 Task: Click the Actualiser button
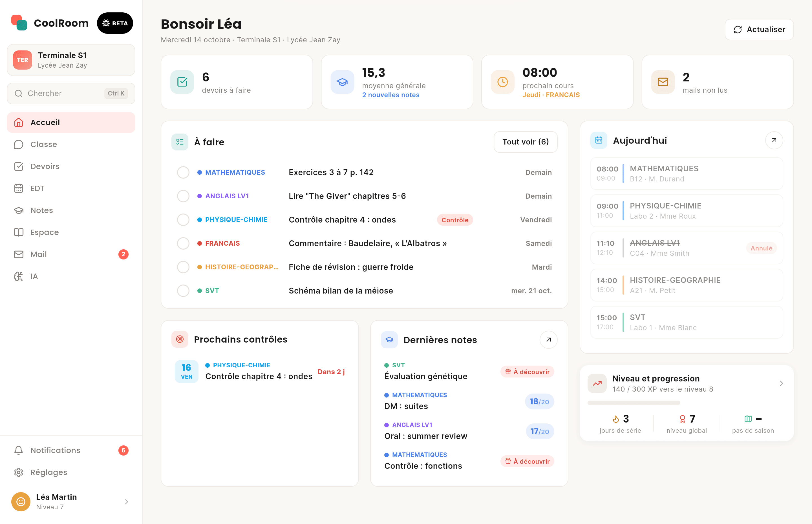pyautogui.click(x=759, y=30)
